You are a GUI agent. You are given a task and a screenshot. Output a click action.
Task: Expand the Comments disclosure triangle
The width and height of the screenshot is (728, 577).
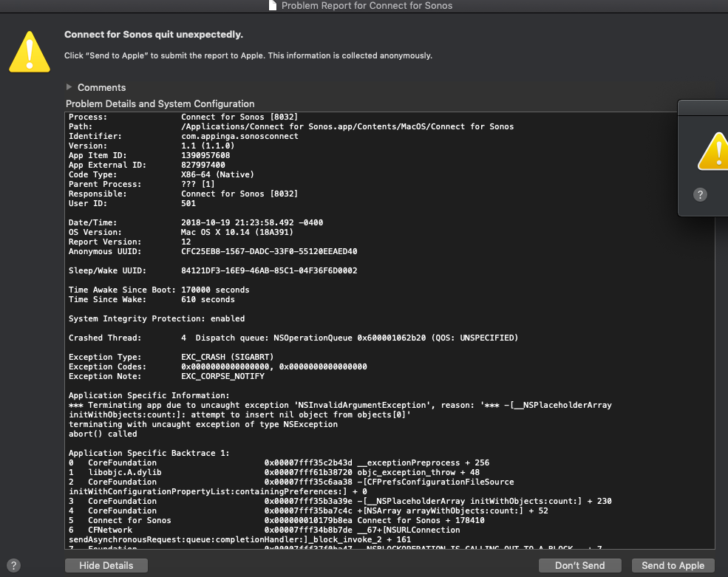[x=69, y=86]
